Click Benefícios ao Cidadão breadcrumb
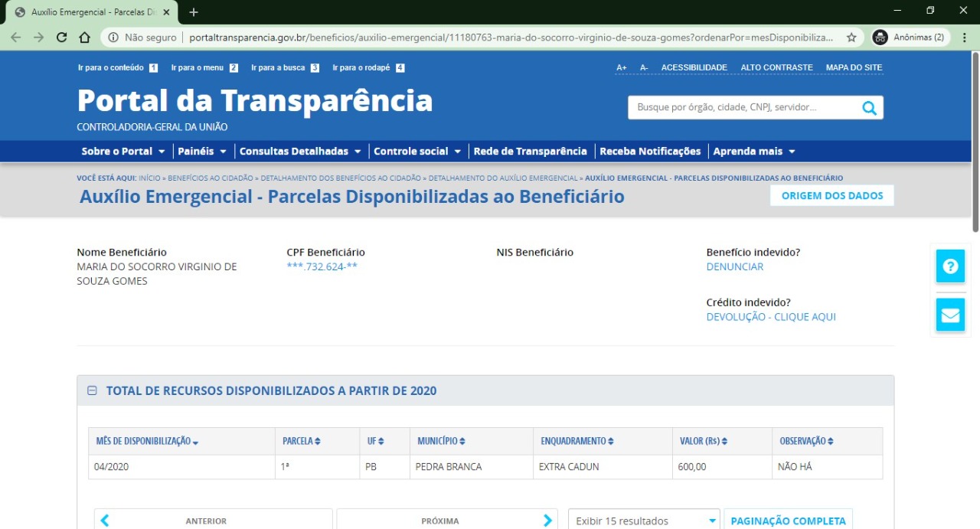980x529 pixels. tap(211, 178)
